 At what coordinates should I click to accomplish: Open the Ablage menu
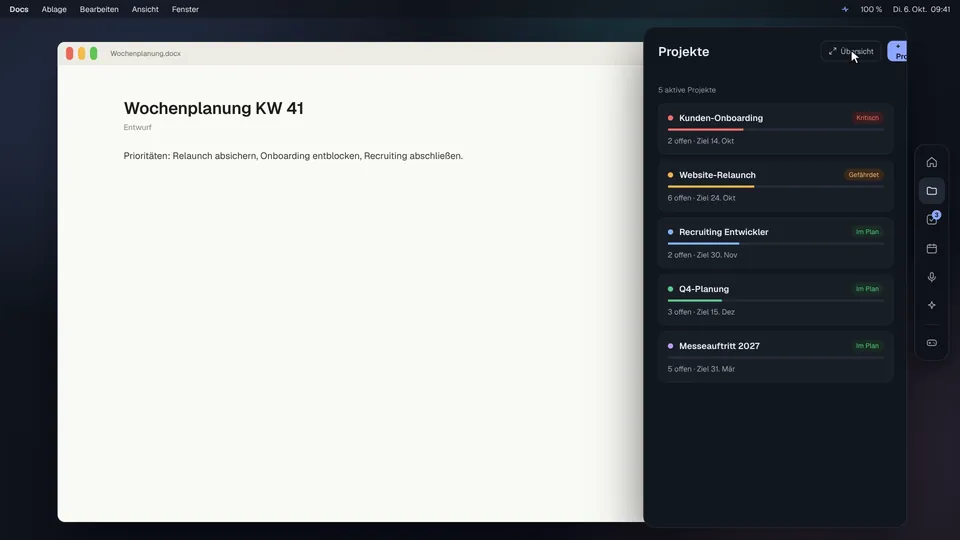pos(54,9)
